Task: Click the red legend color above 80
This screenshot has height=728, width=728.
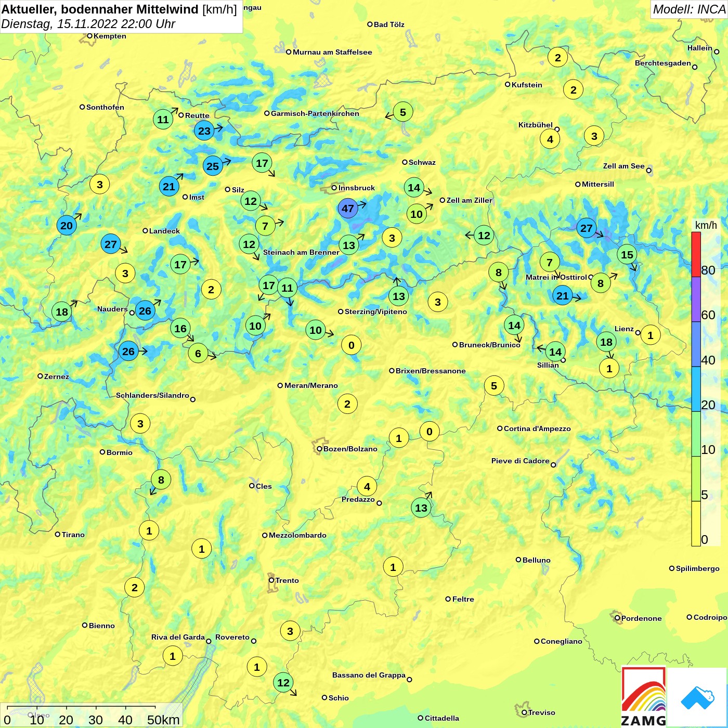Action: (x=696, y=254)
